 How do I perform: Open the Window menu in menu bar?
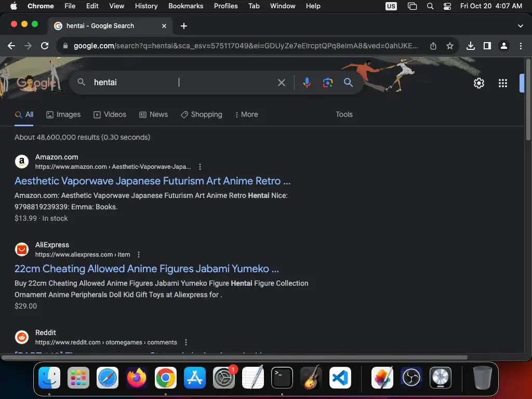coord(283,6)
